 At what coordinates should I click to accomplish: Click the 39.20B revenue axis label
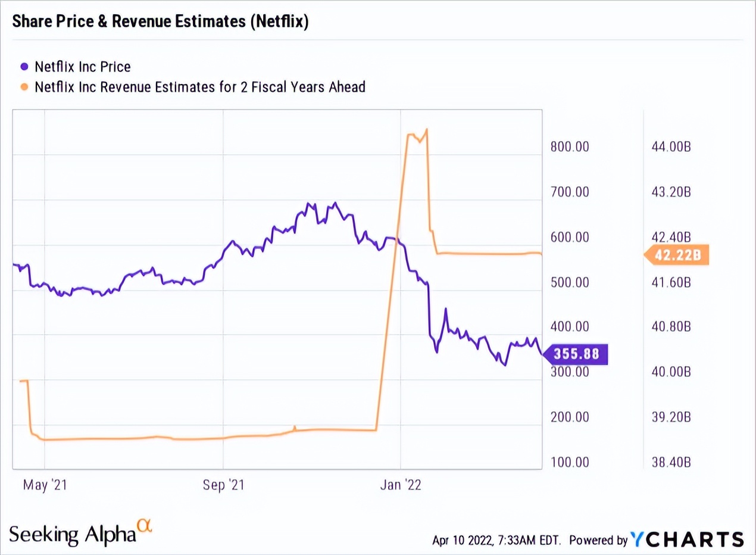click(670, 416)
